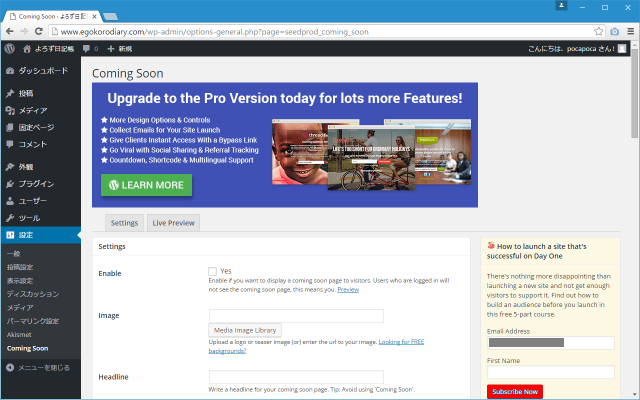Open 表示設定 submenu item
Screen dimensions: 640x400
20,280
